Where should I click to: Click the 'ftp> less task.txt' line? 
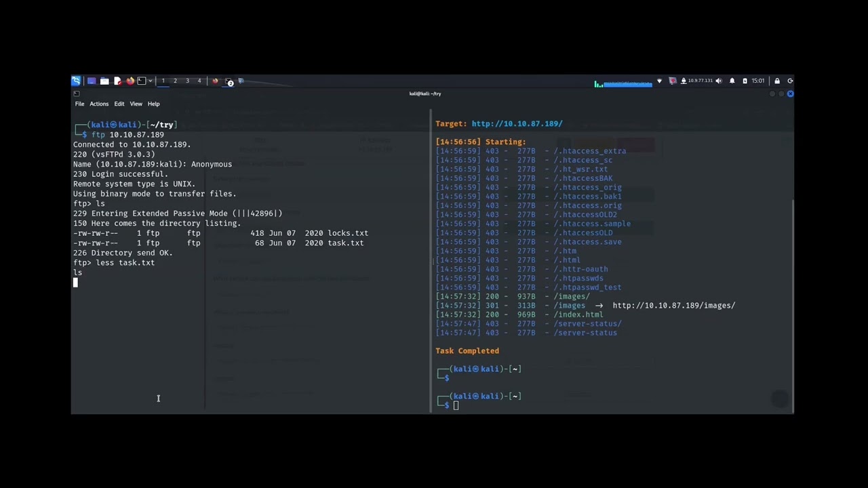click(x=114, y=262)
